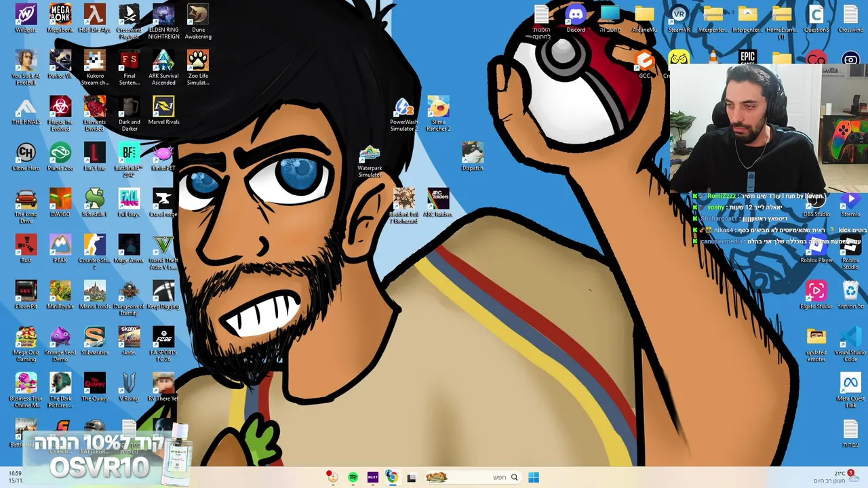Select Grand Theft Auto V icon
Screen dimensions: 868x488
163,252
